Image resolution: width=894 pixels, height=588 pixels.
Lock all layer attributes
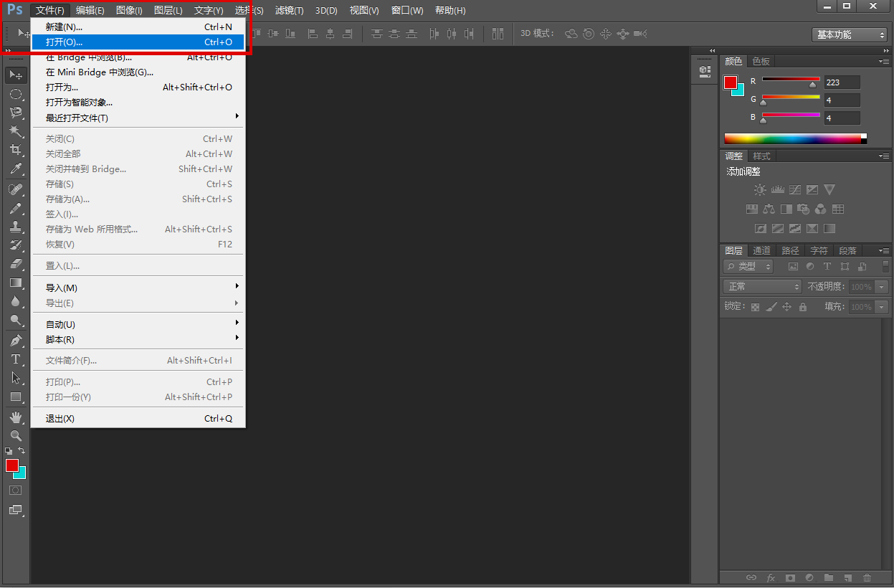click(x=803, y=307)
